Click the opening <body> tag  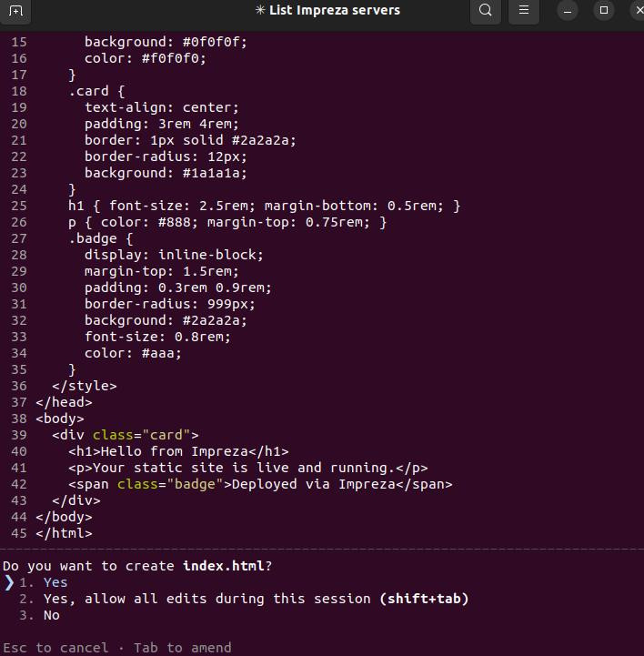click(60, 419)
